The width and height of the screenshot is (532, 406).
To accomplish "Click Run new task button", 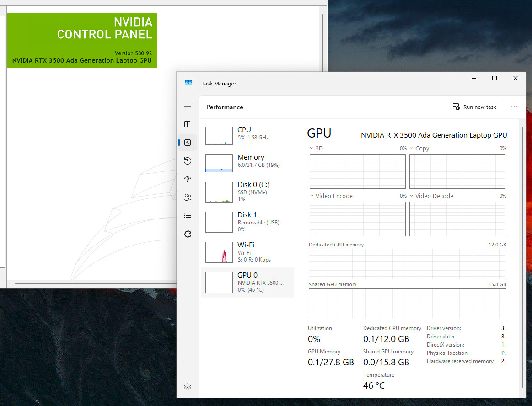I will click(474, 107).
